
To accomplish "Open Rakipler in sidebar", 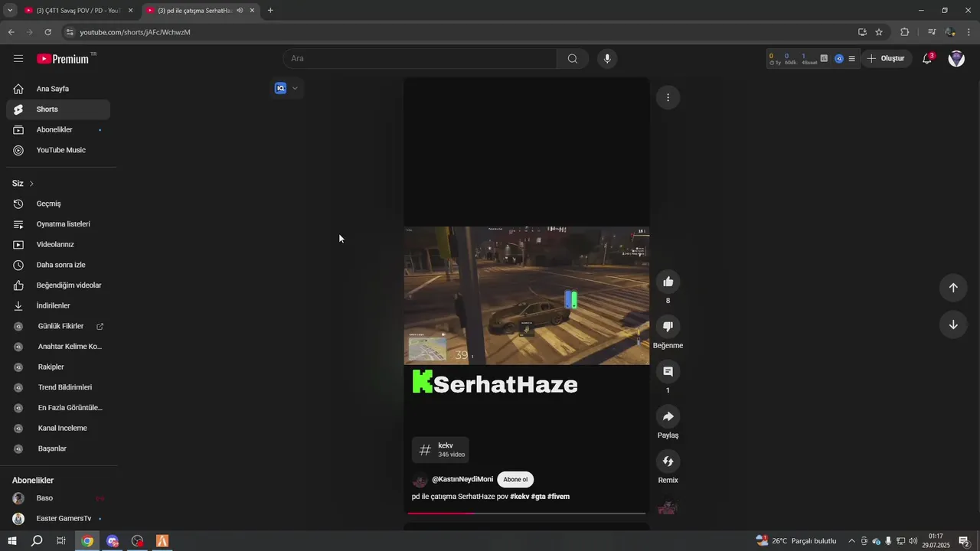I will coord(58,367).
